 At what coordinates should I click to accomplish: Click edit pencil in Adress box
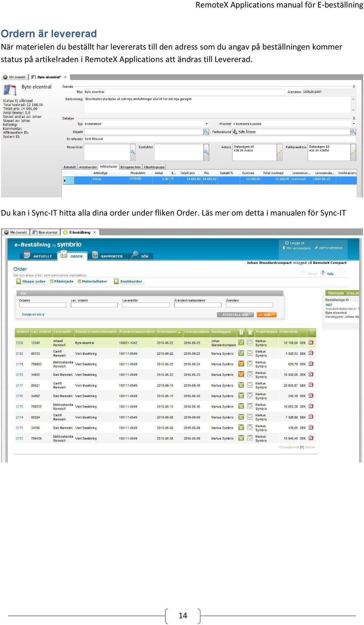[x=279, y=152]
